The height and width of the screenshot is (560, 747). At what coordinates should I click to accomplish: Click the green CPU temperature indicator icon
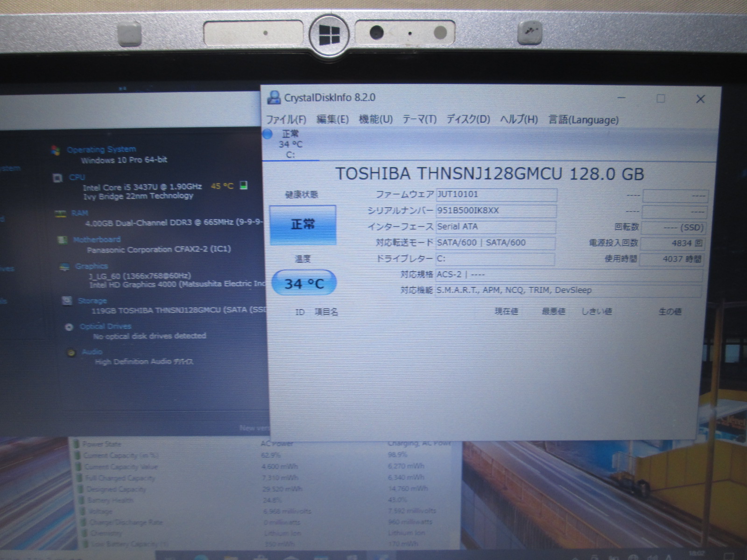click(x=243, y=185)
